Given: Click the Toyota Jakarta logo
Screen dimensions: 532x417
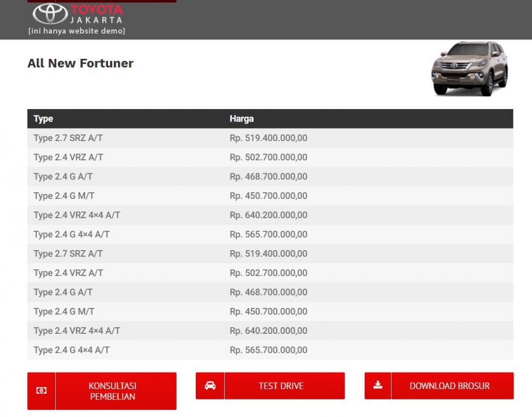Looking at the screenshot, I should tap(77, 14).
